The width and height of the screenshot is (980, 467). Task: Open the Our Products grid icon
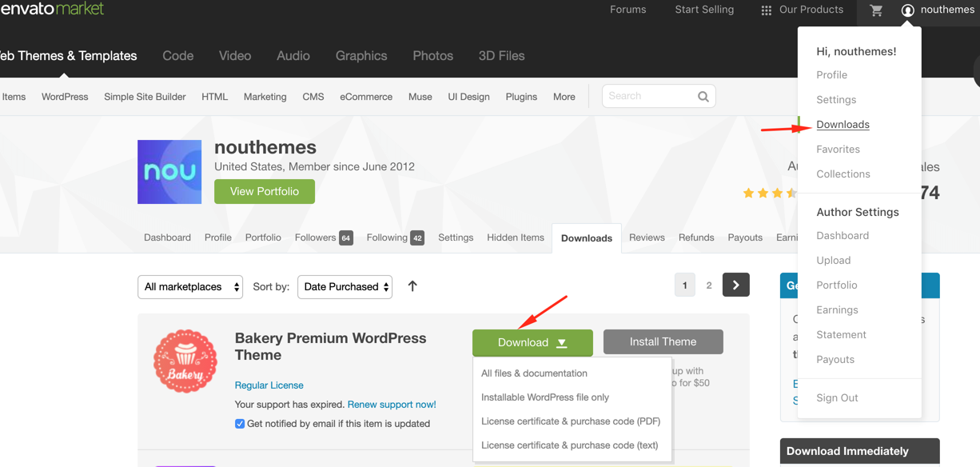pyautogui.click(x=766, y=10)
